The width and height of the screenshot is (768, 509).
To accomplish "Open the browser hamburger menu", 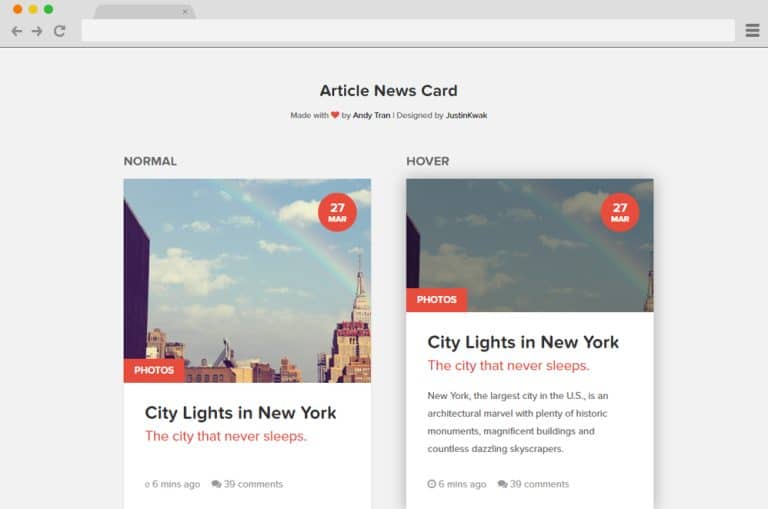I will (752, 31).
